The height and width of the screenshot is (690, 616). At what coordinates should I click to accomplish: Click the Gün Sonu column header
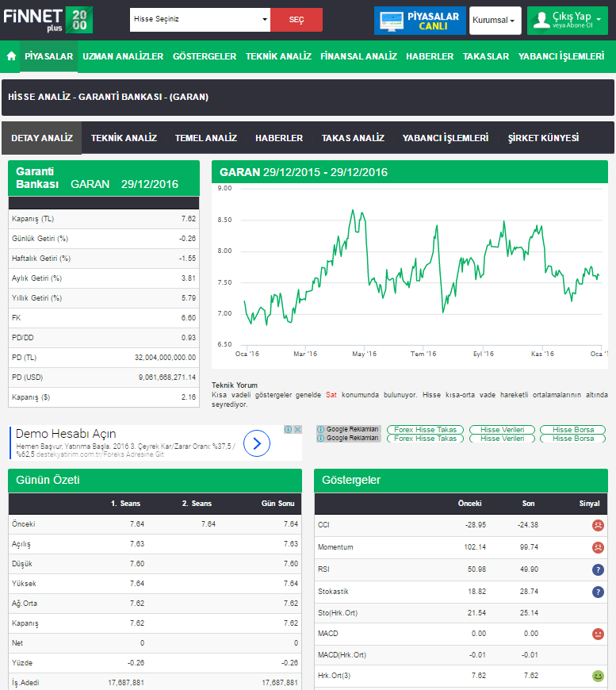[277, 504]
